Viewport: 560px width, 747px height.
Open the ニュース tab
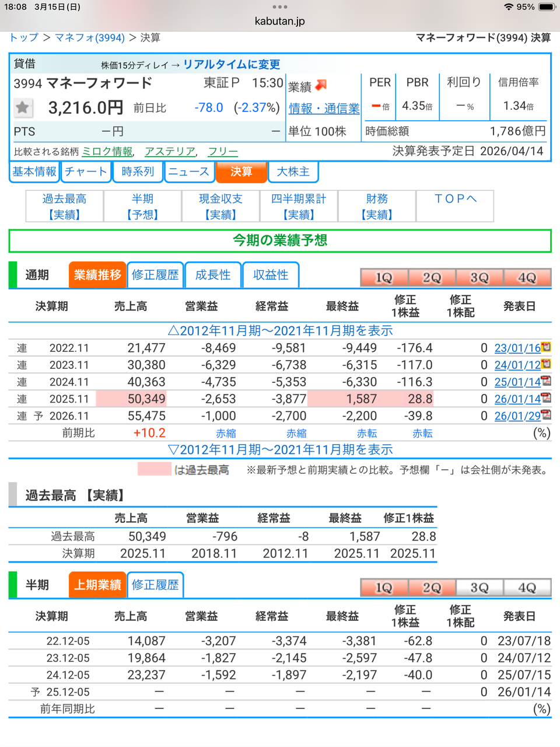coord(189,172)
